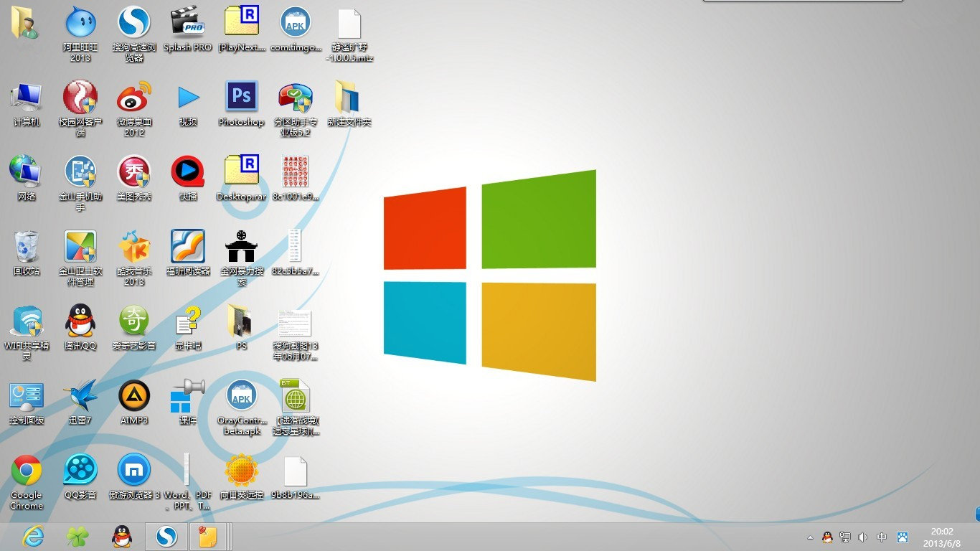
Task: Open Internet Explorer from the taskbar
Action: (x=33, y=536)
